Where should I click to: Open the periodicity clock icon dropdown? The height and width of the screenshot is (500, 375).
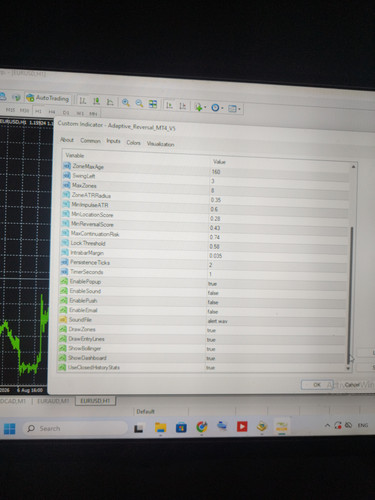pyautogui.click(x=216, y=108)
